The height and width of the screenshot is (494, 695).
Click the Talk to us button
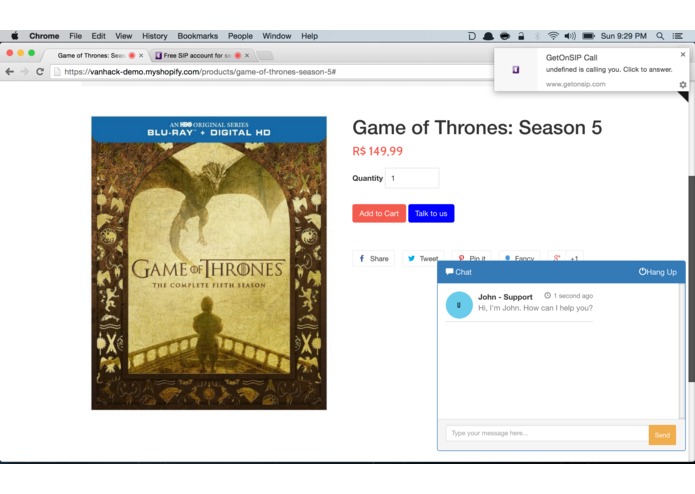pyautogui.click(x=431, y=213)
